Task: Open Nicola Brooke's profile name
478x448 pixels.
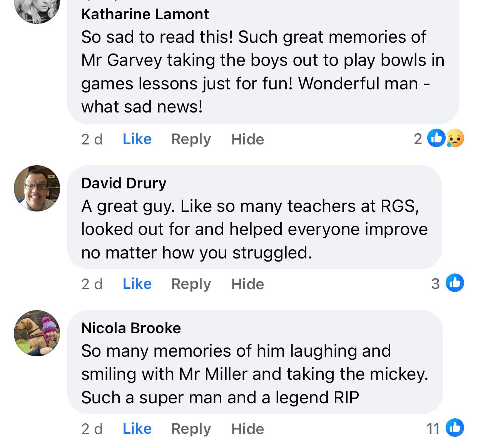Action: 131,328
